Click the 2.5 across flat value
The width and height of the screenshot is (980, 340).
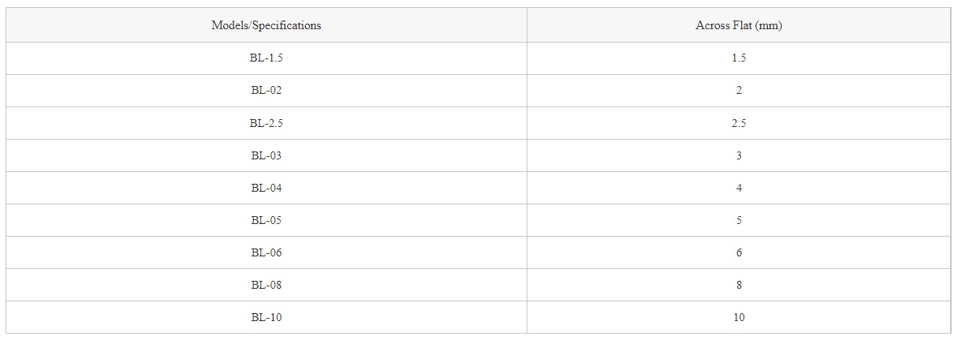point(739,123)
